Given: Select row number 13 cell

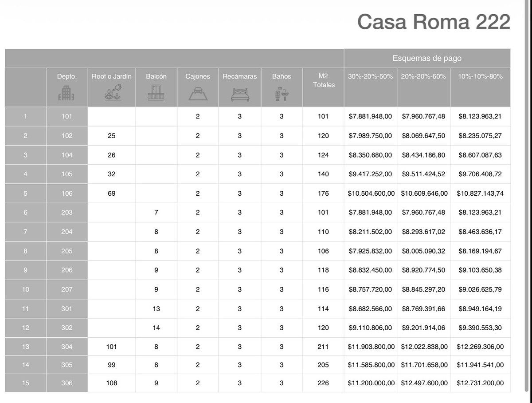Looking at the screenshot, I should click(x=25, y=347).
